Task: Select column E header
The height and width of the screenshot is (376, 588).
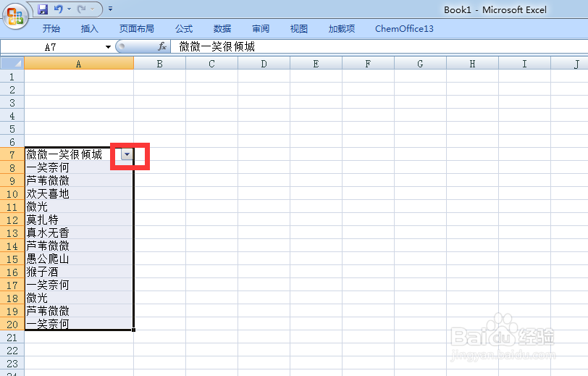Action: coord(316,64)
